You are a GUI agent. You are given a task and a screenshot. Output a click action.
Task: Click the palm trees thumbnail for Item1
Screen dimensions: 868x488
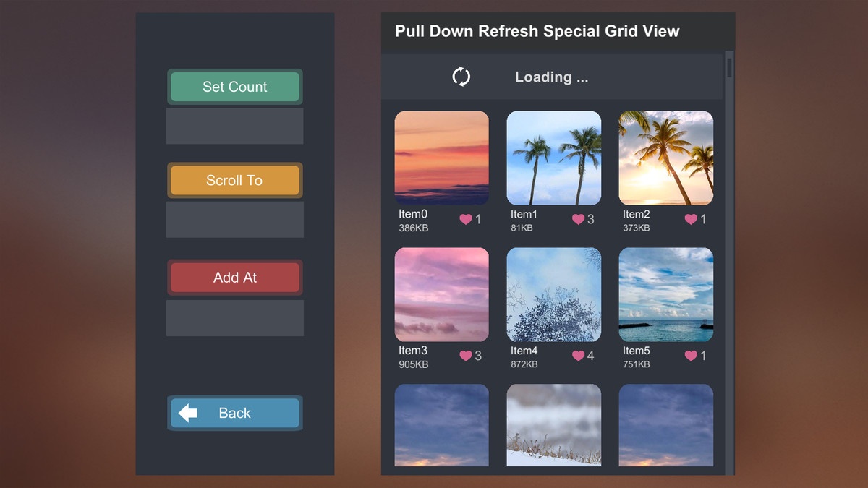pos(553,157)
